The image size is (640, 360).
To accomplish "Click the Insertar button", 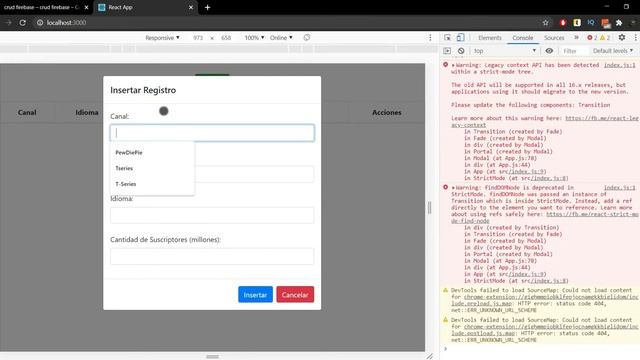I will tap(255, 294).
